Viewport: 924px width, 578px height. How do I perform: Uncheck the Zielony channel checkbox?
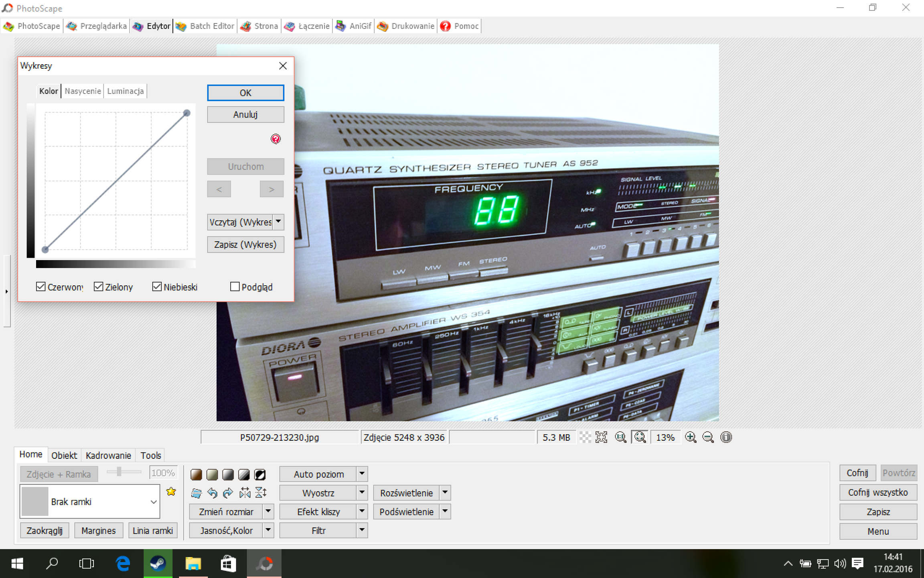click(98, 287)
